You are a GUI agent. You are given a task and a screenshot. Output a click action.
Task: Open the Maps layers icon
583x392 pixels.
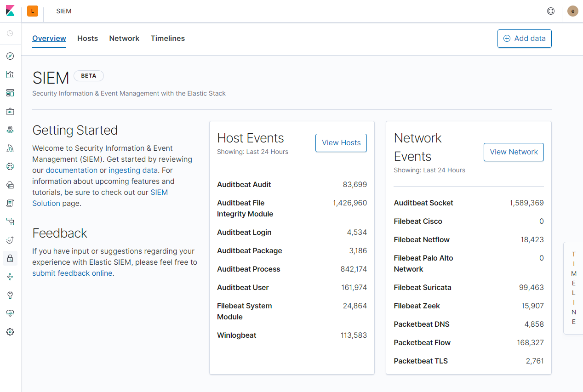[10, 130]
